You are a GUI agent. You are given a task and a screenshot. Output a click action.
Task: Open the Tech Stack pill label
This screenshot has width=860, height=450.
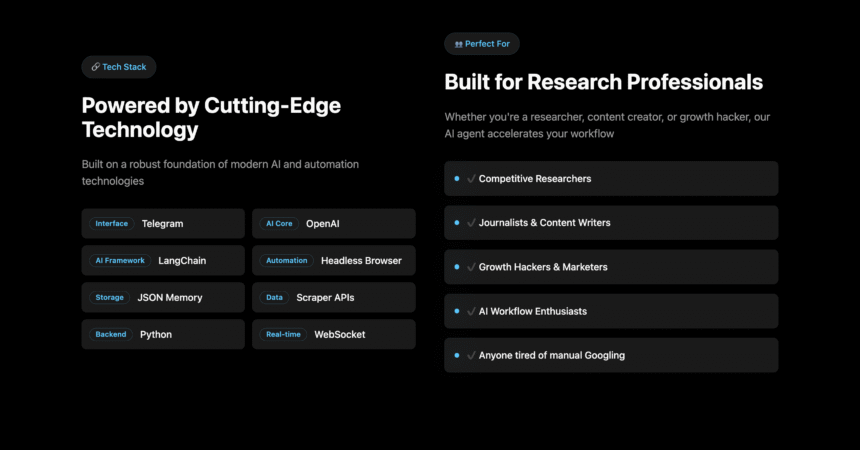point(119,67)
